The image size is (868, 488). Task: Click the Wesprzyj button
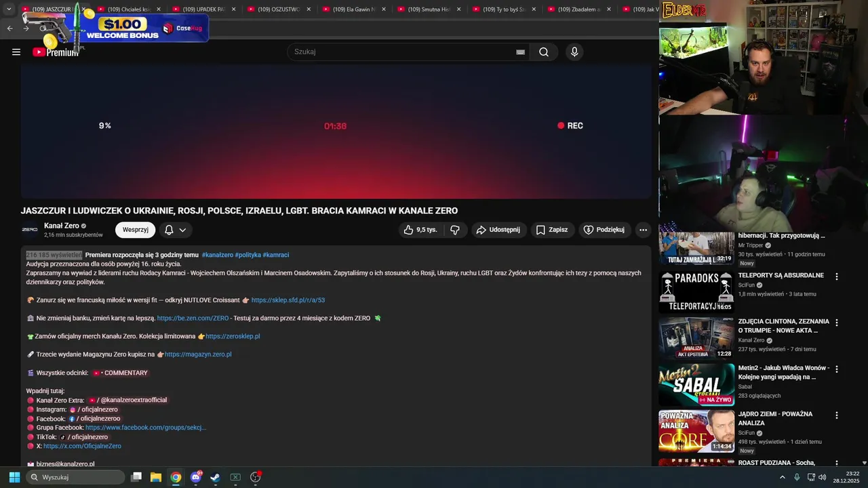(135, 230)
